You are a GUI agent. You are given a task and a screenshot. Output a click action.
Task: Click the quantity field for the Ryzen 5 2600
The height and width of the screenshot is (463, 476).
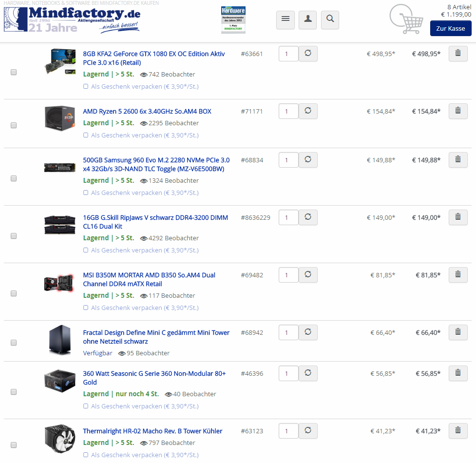pyautogui.click(x=288, y=111)
